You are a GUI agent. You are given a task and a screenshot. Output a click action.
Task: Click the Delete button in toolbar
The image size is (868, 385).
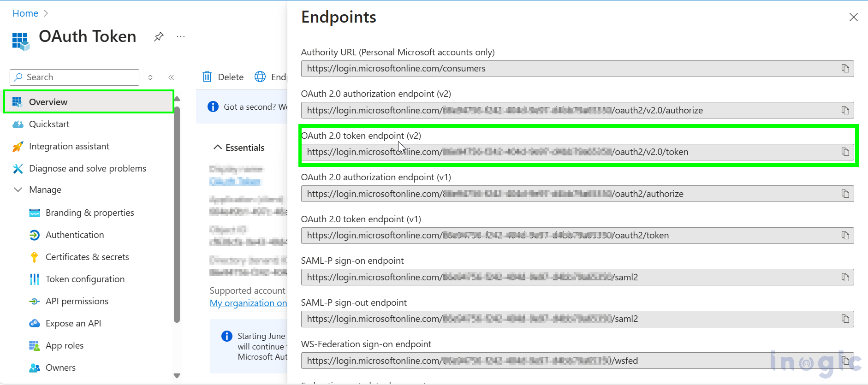[x=223, y=77]
